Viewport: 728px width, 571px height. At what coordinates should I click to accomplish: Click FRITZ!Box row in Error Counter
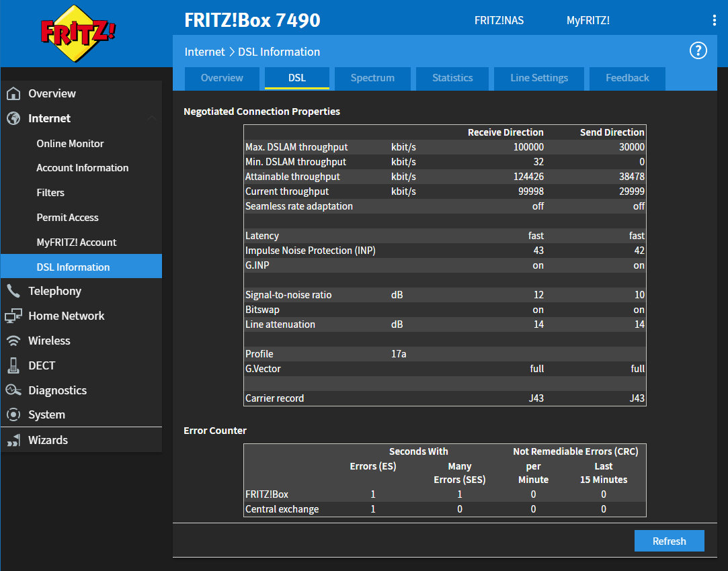pos(445,494)
